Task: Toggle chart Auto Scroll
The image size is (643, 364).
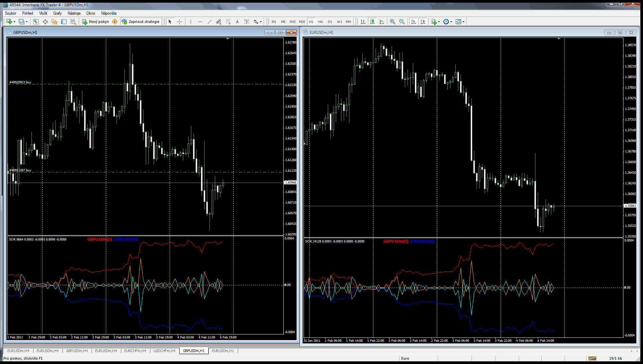Action: [x=413, y=22]
